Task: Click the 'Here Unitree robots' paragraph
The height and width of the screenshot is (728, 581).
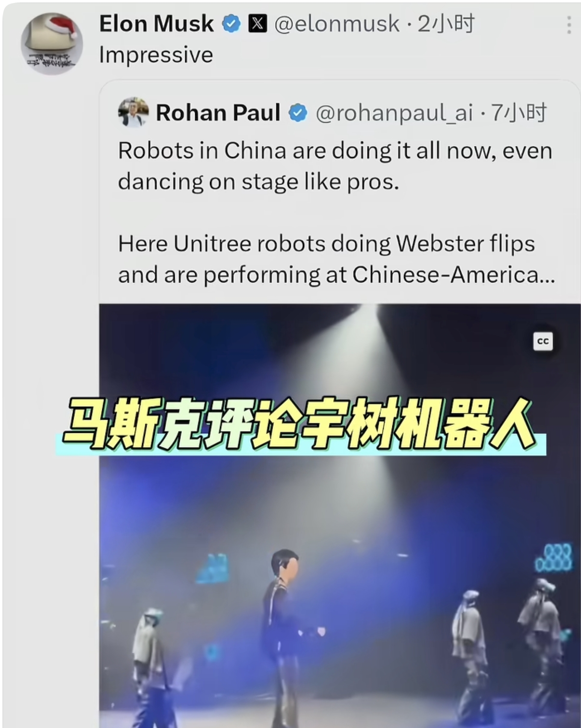Action: 336,259
